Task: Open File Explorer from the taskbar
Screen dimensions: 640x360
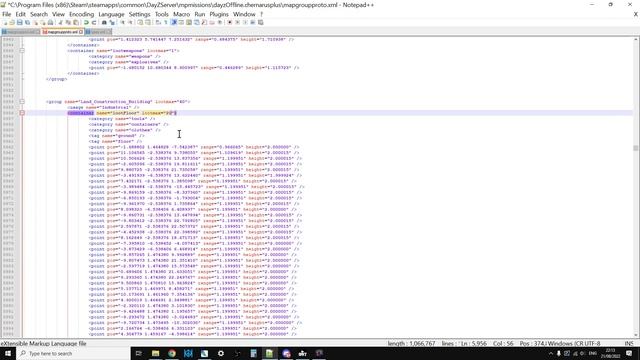Action: tap(156, 353)
